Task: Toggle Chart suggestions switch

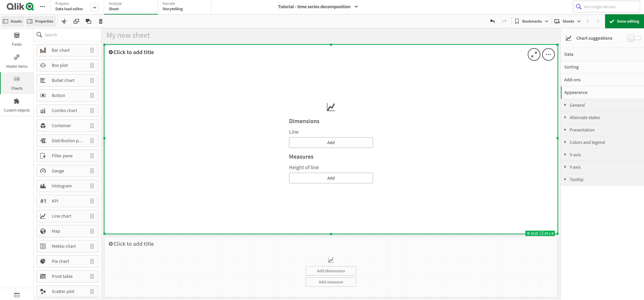Action: click(634, 38)
